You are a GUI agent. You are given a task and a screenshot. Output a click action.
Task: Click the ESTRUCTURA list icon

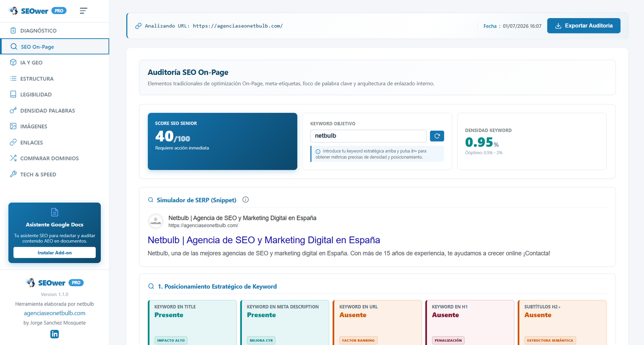tap(13, 79)
